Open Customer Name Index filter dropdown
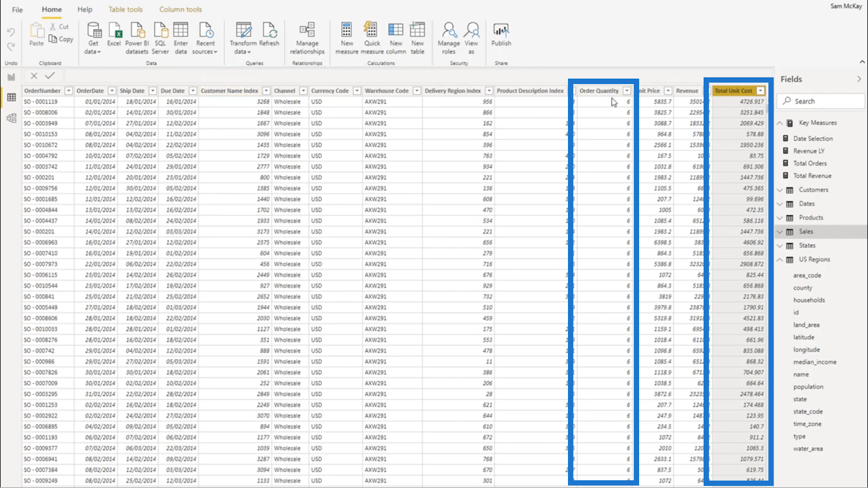Viewport: 868px width, 488px height. tap(266, 91)
